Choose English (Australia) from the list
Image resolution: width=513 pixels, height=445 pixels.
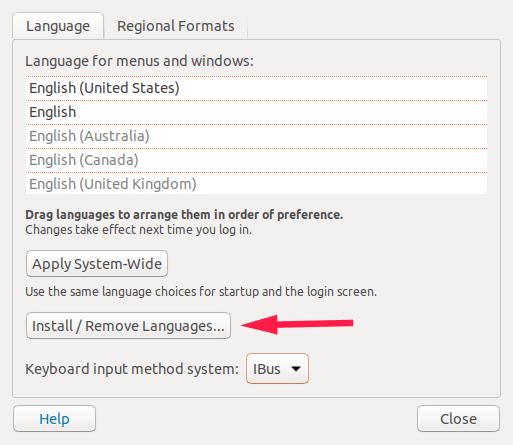256,136
